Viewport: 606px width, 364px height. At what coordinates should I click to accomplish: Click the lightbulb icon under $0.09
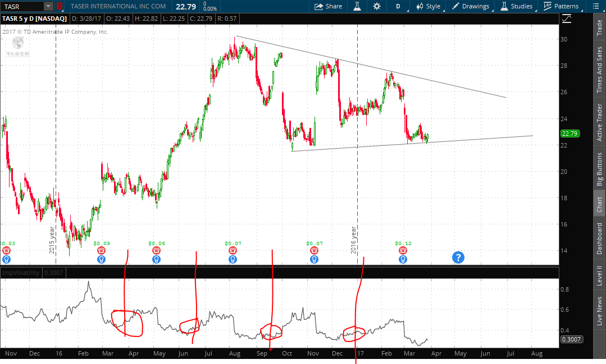[x=101, y=259]
